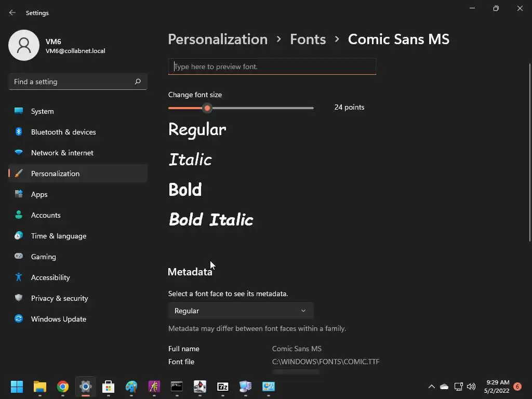Open the Windows Start button

tap(17, 387)
